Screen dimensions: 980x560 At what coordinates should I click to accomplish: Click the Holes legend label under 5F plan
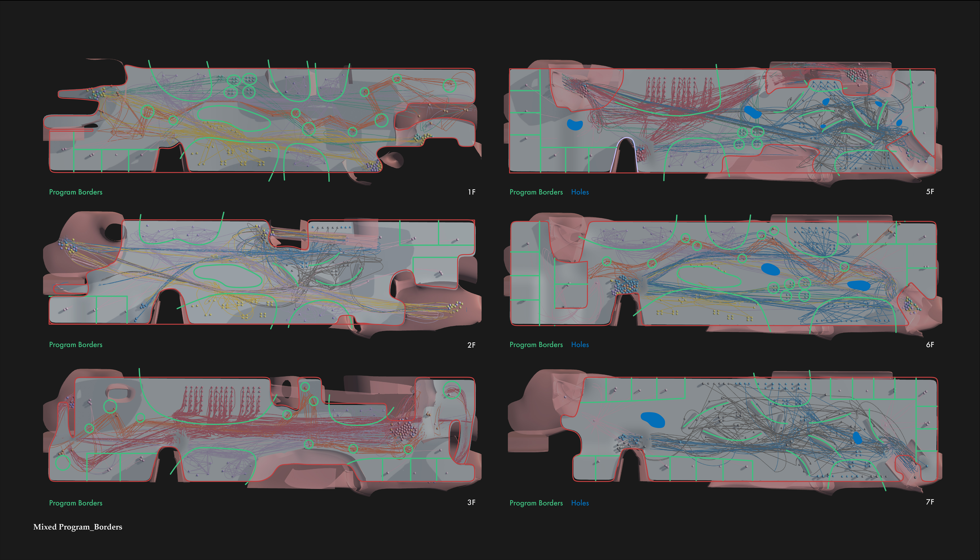point(580,192)
